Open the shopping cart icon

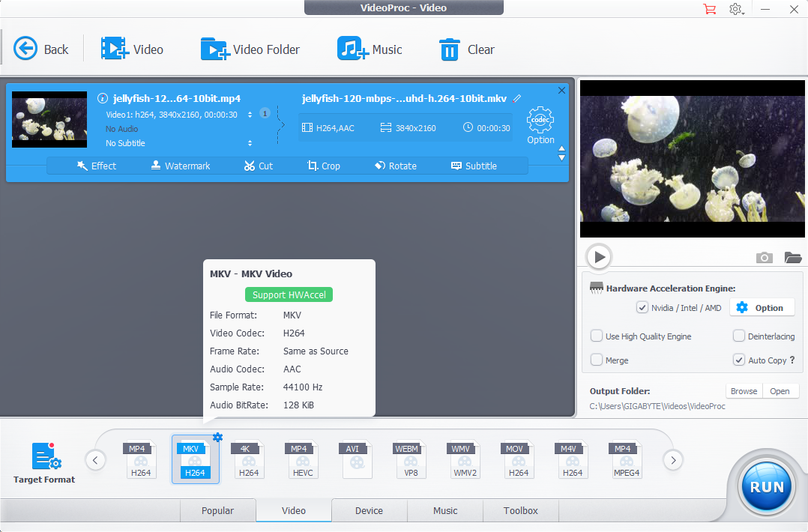point(710,9)
